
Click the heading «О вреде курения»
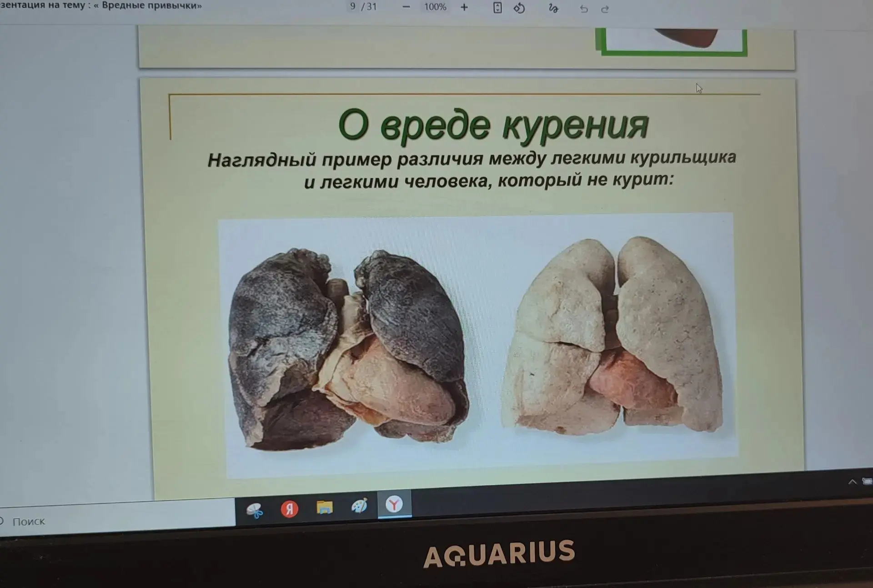point(493,125)
